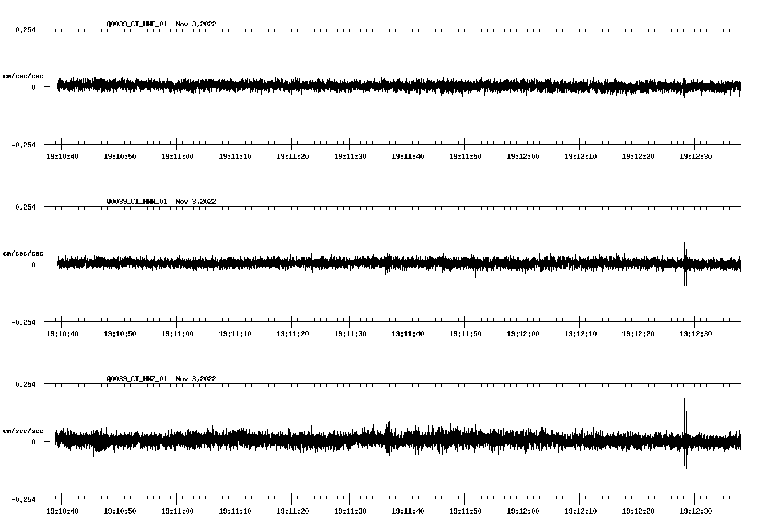Click the zero label on HNE y-axis
The height and width of the screenshot is (532, 782).
[x=33, y=87]
